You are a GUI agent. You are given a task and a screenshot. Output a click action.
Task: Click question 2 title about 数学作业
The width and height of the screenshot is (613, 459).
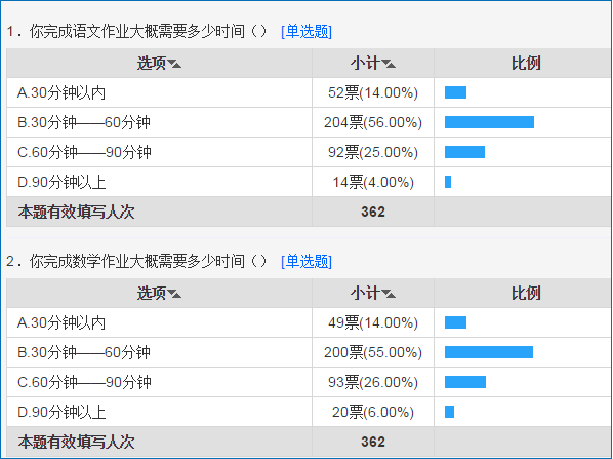click(136, 262)
